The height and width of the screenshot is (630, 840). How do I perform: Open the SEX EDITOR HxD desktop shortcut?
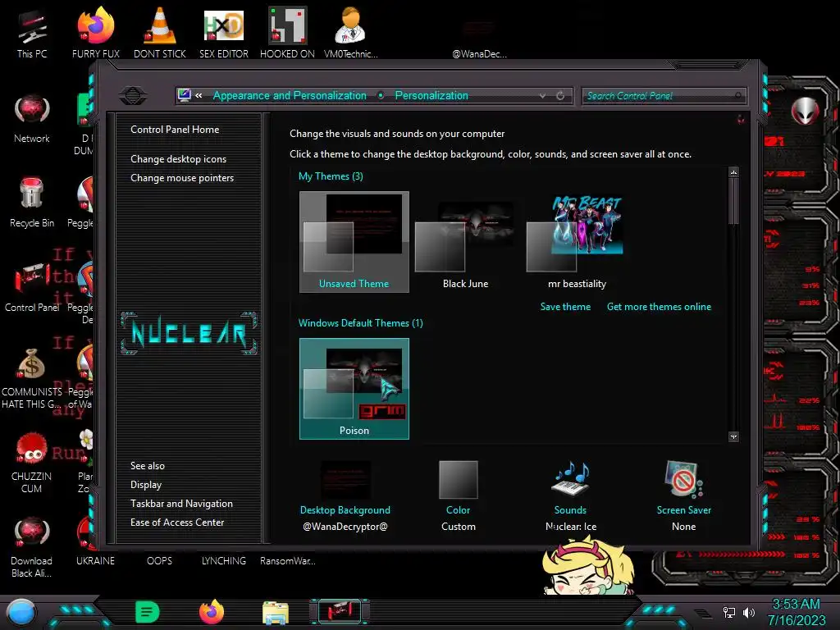click(x=224, y=33)
